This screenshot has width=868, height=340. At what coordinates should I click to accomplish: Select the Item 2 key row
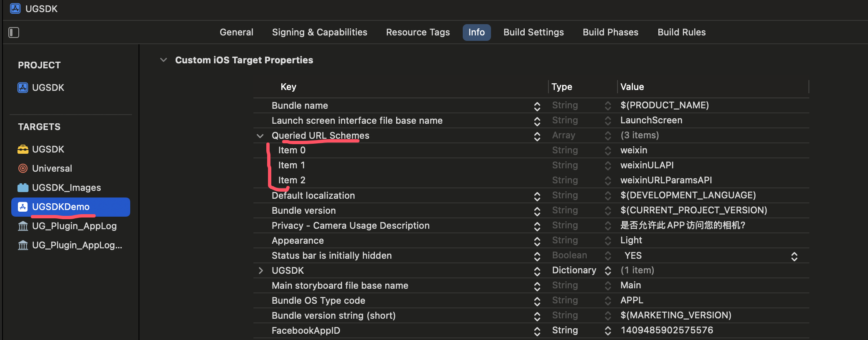[292, 180]
